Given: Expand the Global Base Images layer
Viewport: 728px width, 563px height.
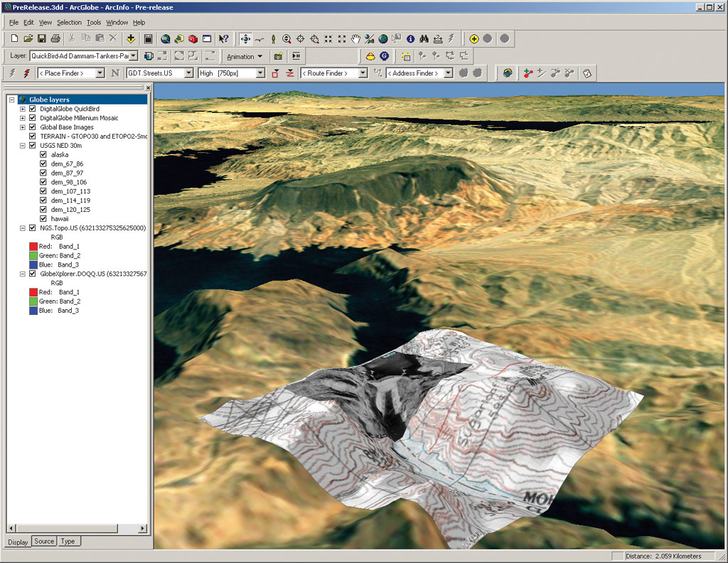Looking at the screenshot, I should [x=23, y=127].
